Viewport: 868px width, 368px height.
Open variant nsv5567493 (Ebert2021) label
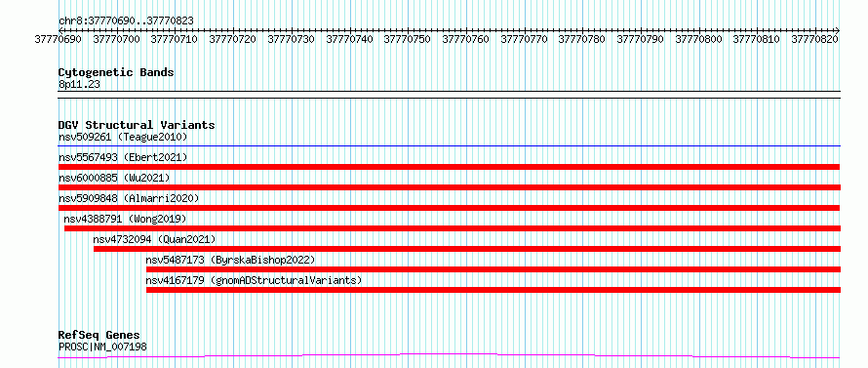pyautogui.click(x=123, y=157)
